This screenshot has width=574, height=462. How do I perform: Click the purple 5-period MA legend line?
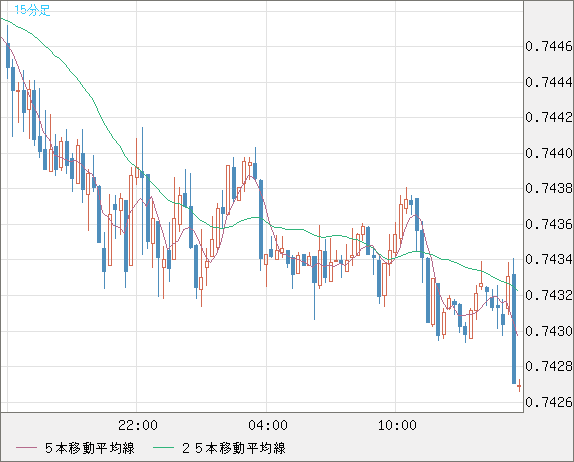point(26,448)
